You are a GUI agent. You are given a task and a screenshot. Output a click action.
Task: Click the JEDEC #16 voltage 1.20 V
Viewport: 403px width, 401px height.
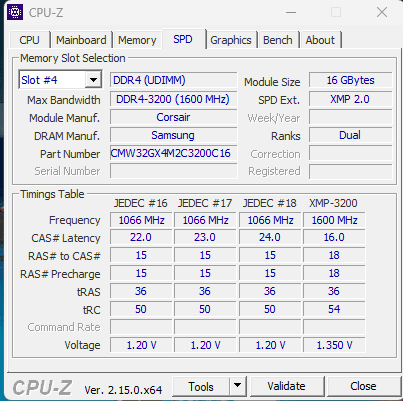(x=141, y=345)
